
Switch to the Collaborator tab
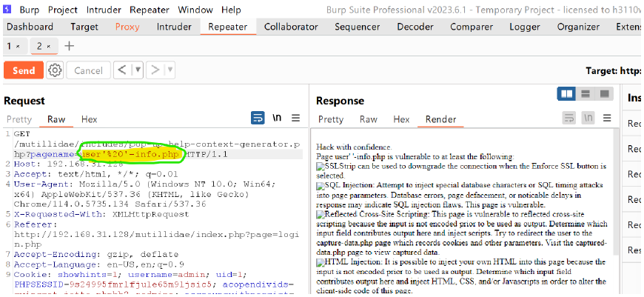click(291, 27)
